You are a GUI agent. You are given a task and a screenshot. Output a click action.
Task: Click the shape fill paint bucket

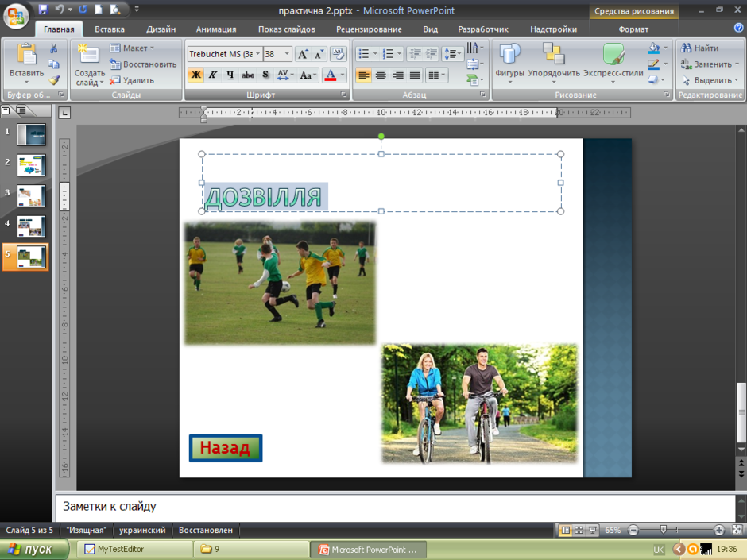[654, 48]
